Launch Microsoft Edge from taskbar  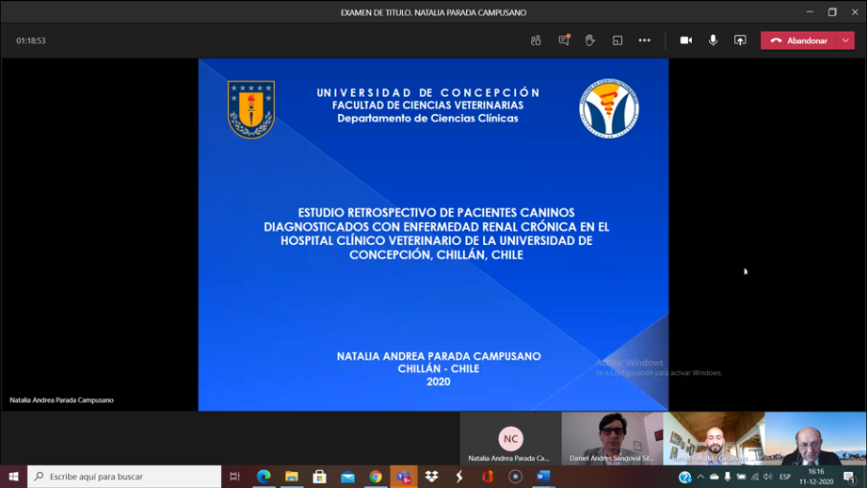tap(264, 477)
